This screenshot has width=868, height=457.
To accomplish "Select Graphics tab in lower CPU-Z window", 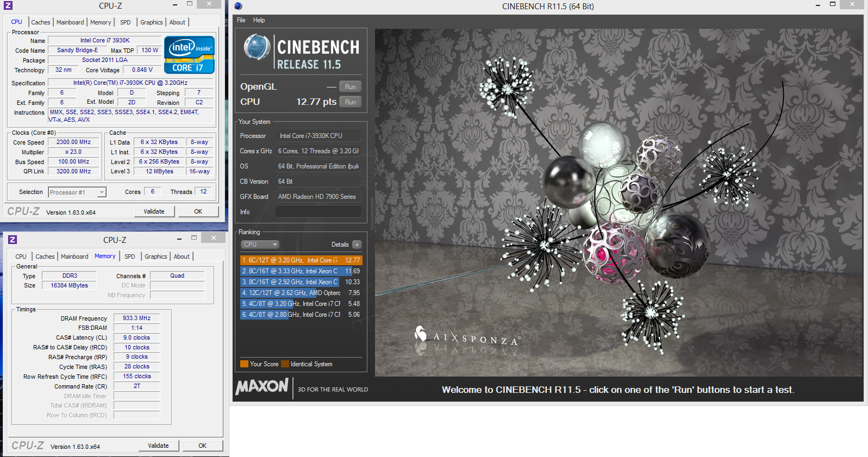I will [x=156, y=256].
